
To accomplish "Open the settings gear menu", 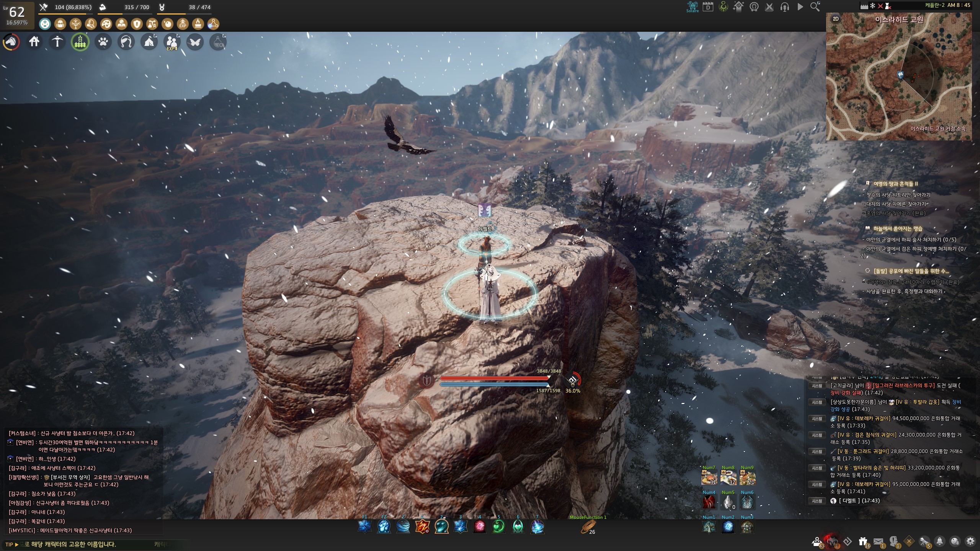I will click(x=970, y=541).
